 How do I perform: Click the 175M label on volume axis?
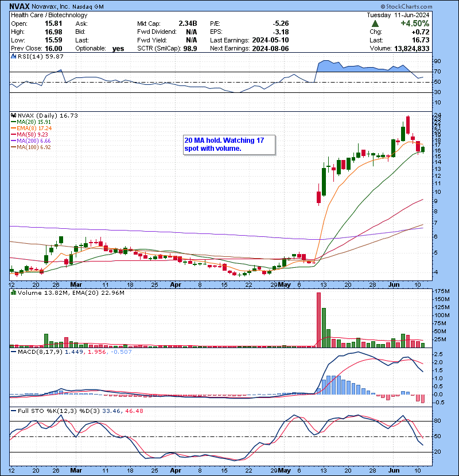pos(442,291)
